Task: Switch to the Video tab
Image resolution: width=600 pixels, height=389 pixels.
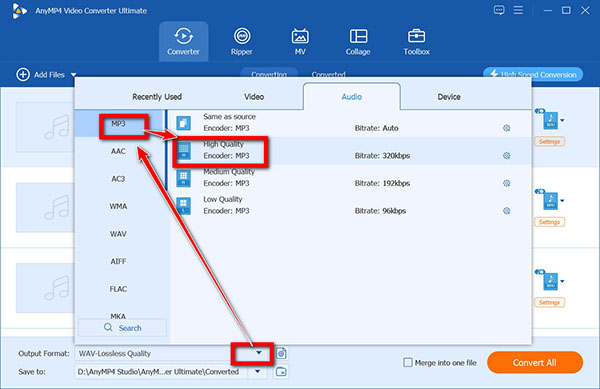Action: tap(254, 97)
